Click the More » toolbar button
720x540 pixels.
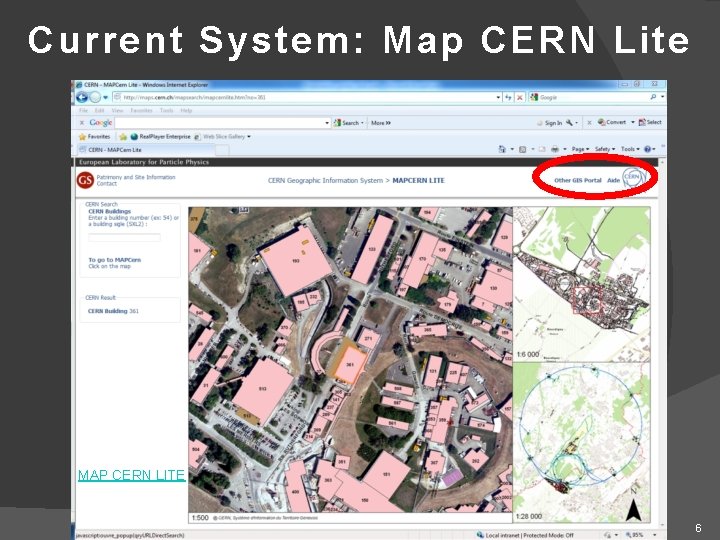[381, 123]
